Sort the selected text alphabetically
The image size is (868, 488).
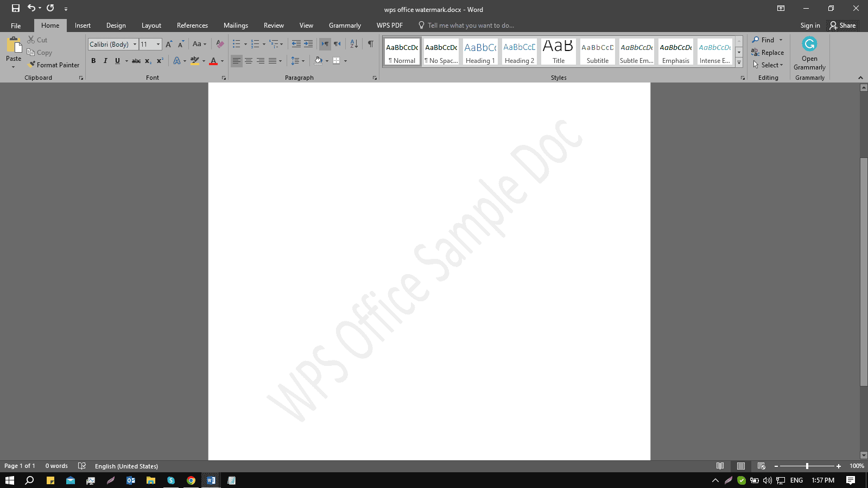(354, 45)
